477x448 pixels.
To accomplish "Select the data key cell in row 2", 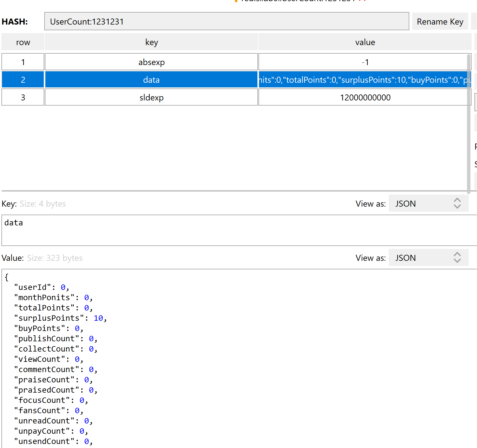I will [151, 80].
